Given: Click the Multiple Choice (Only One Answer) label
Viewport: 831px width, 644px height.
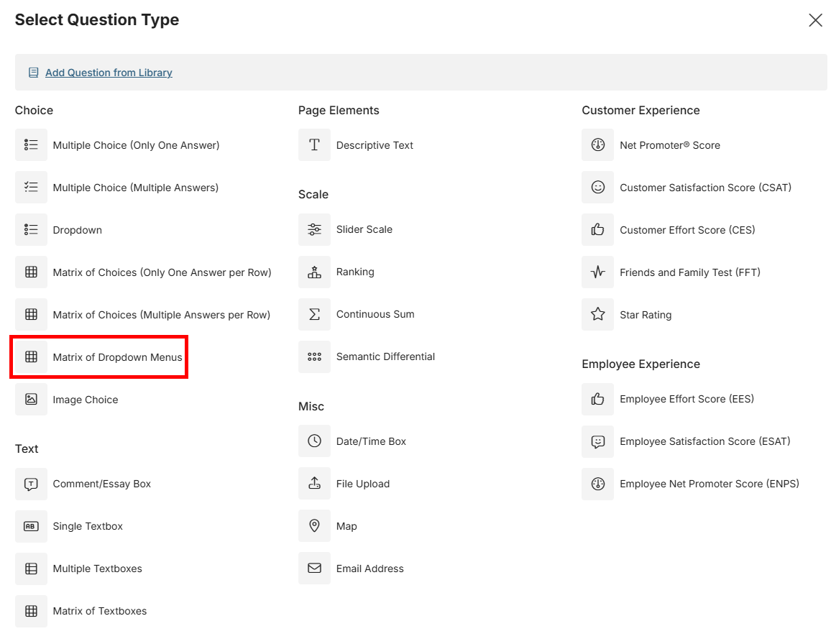Looking at the screenshot, I should [x=136, y=145].
